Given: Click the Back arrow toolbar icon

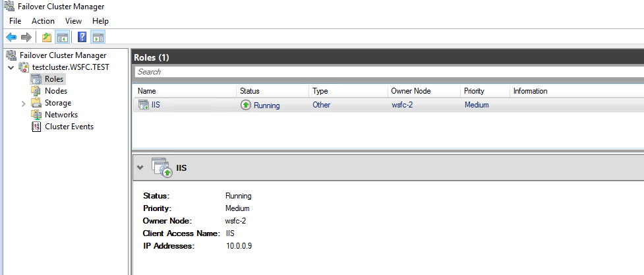Looking at the screenshot, I should [x=11, y=37].
